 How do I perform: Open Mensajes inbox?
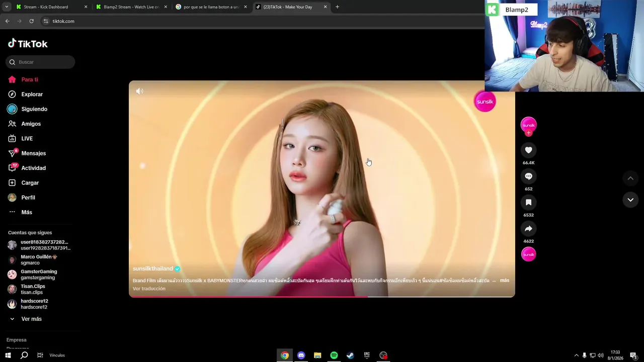click(27, 153)
